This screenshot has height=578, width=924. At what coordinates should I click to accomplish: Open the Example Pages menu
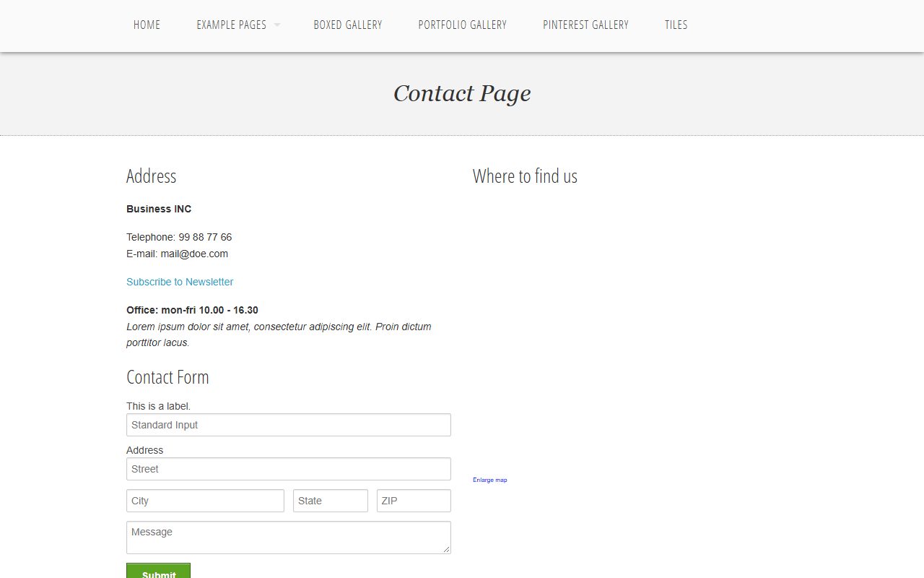pos(231,25)
